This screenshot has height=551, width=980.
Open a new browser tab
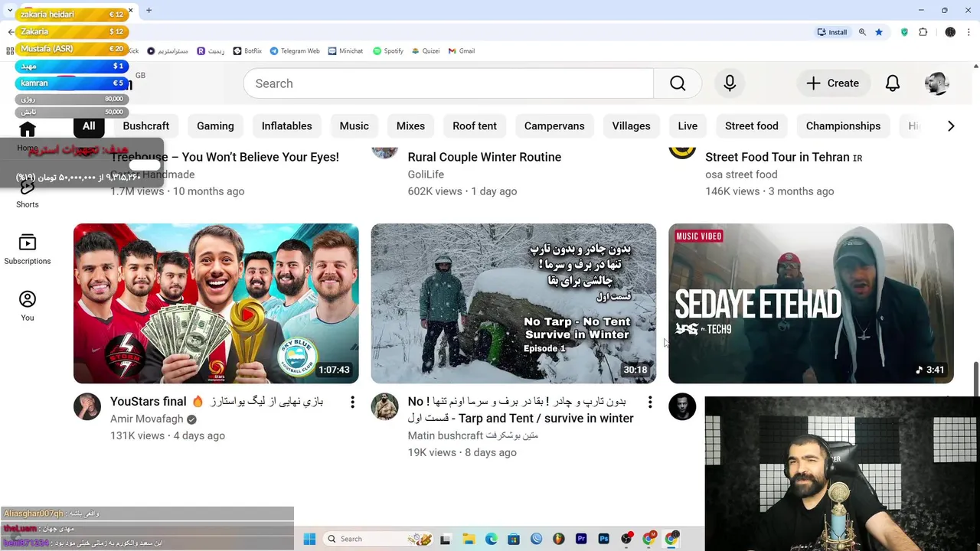(149, 10)
